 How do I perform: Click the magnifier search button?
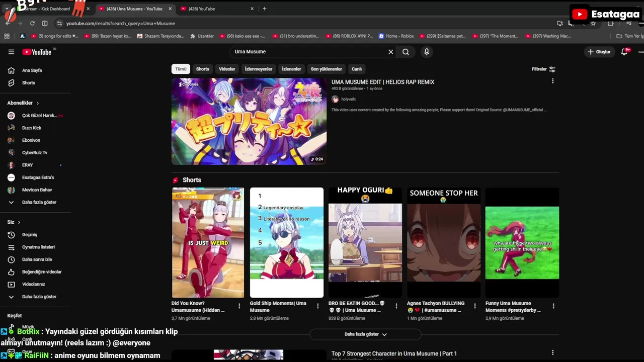click(x=406, y=52)
